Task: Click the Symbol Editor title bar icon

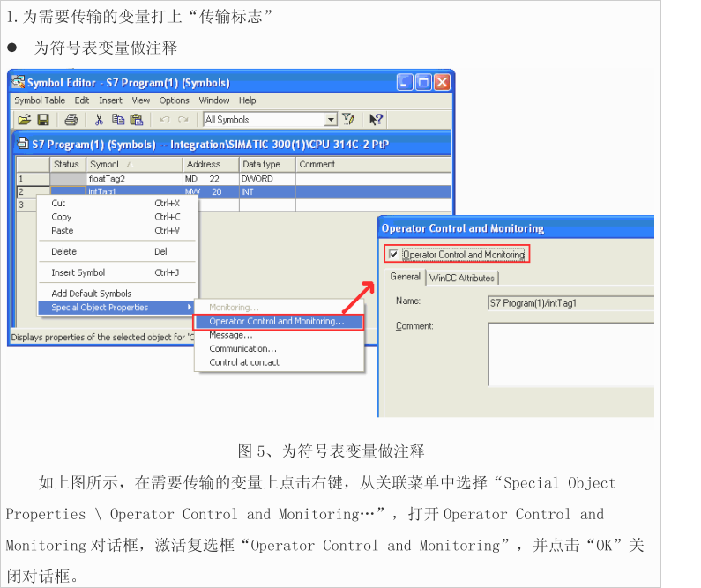Action: pos(19,82)
